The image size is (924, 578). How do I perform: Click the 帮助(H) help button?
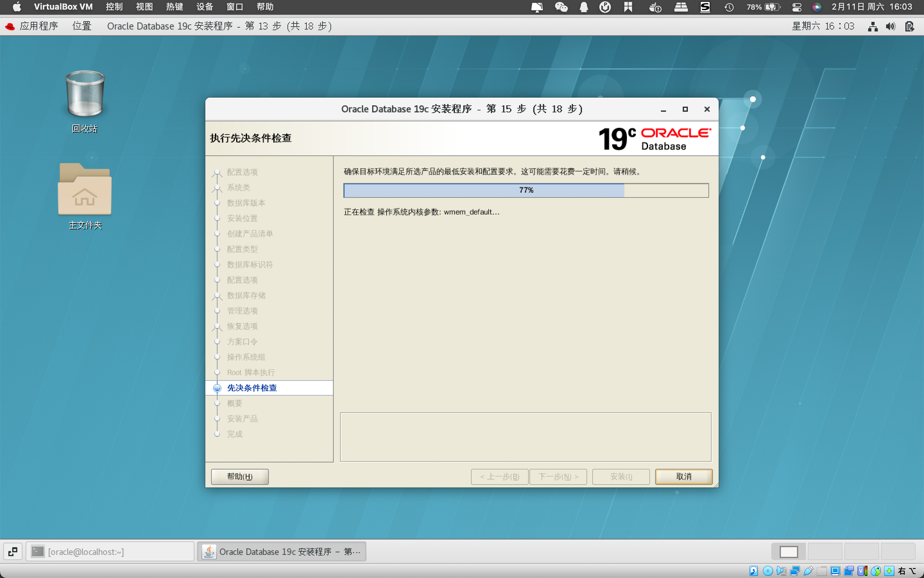[x=240, y=476]
